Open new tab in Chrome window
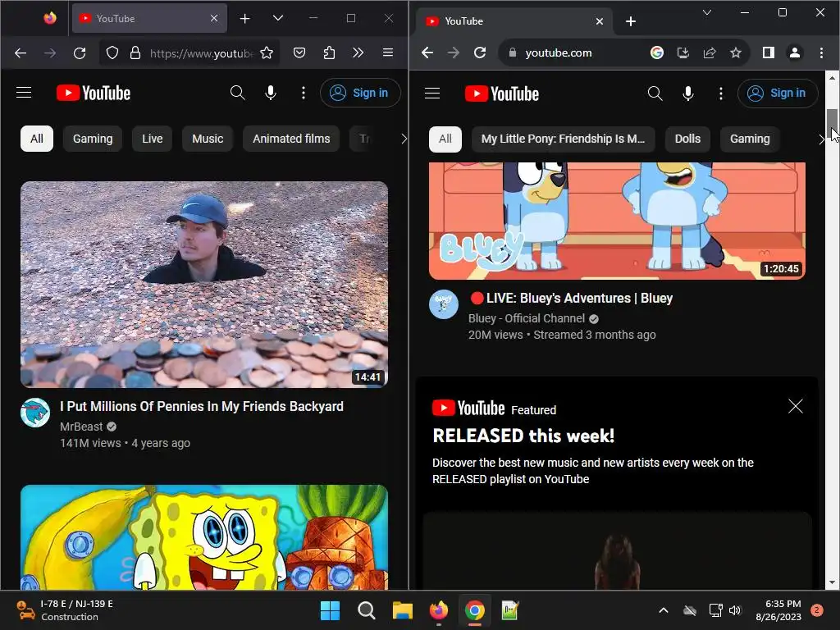This screenshot has width=840, height=630. point(631,21)
